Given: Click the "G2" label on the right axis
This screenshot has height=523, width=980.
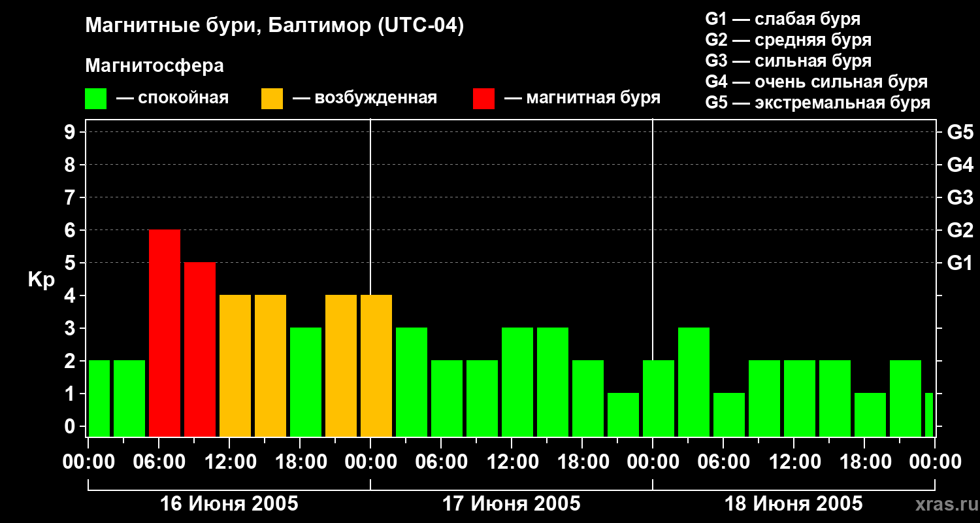Looking at the screenshot, I should pos(960,230).
